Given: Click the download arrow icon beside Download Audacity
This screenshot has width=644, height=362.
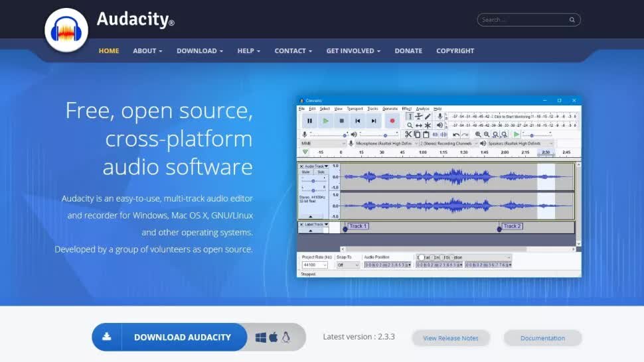Looking at the screenshot, I should [x=107, y=337].
